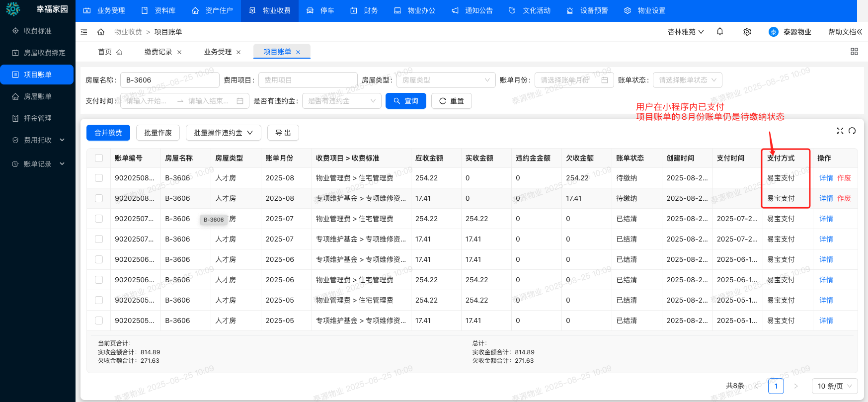
Task: Expand the 批量操作违约金 dropdown
Action: (x=223, y=133)
